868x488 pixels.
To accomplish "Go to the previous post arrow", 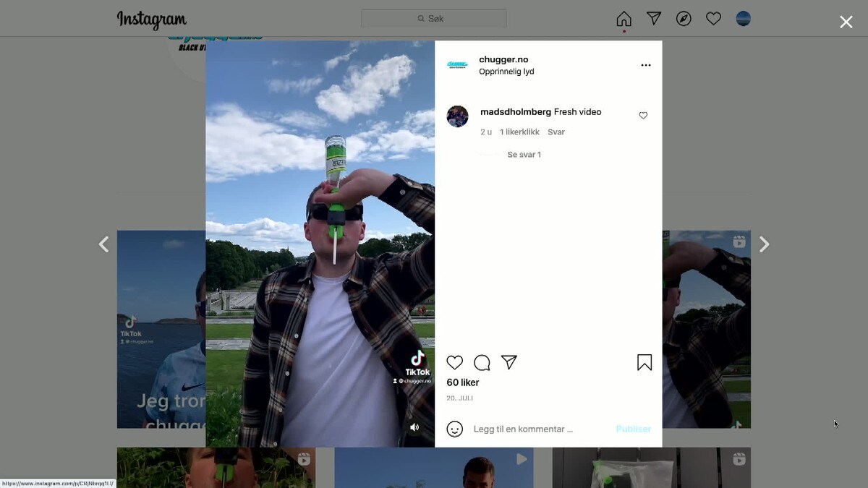I will 103,244.
